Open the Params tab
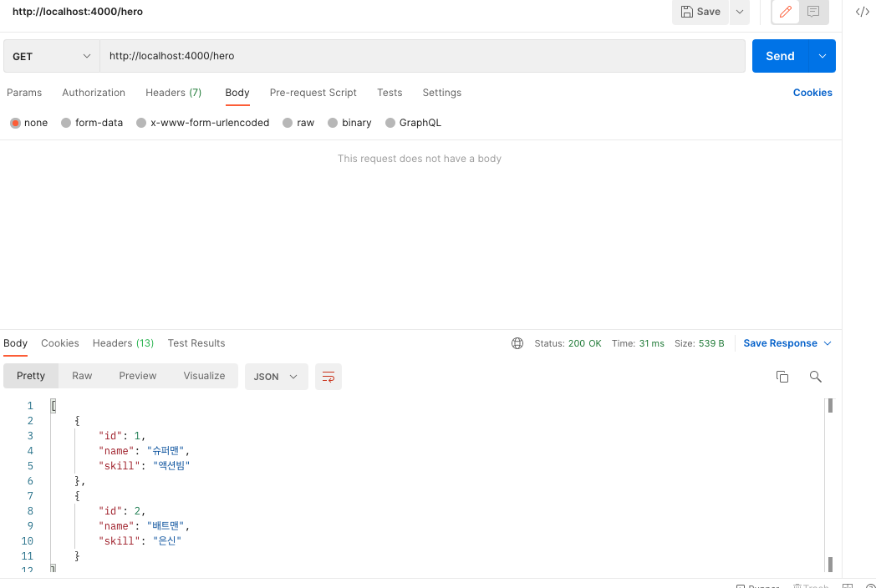Viewport: 876px width, 588px height. (x=24, y=93)
